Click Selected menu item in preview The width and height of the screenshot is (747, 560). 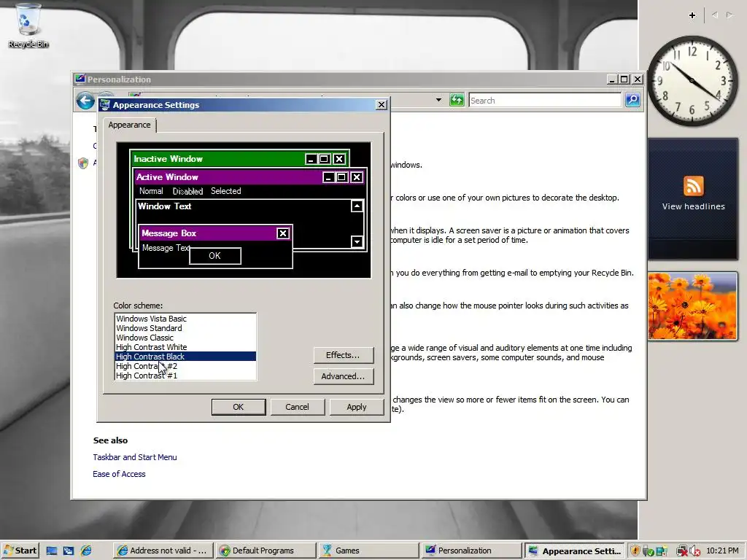226,191
